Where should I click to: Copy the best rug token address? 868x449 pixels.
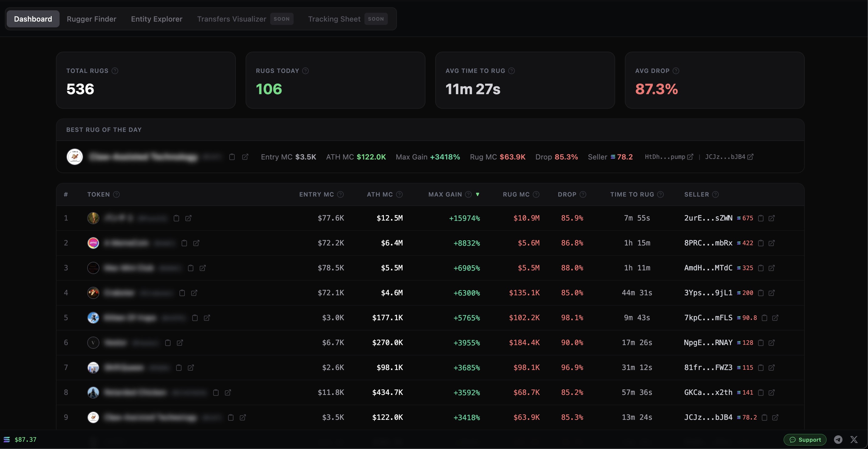pyautogui.click(x=232, y=157)
